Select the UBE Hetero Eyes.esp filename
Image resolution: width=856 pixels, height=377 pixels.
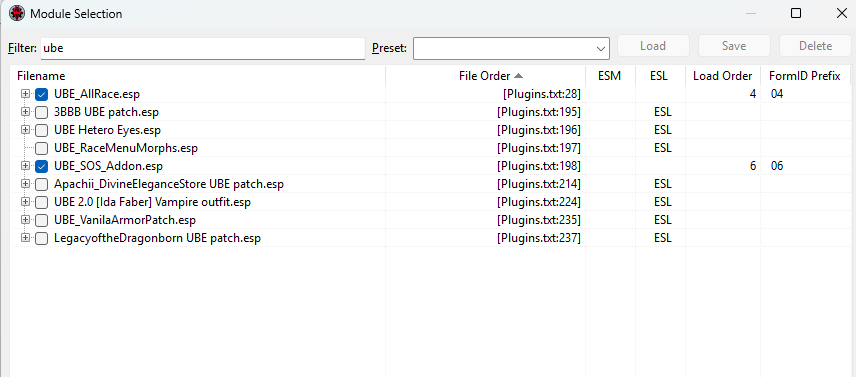108,130
